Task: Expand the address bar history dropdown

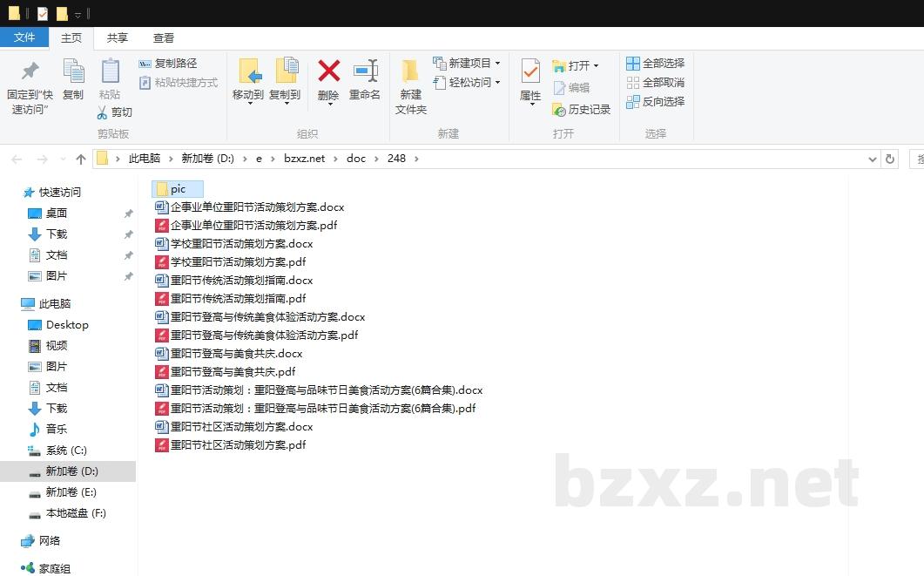Action: 873,159
